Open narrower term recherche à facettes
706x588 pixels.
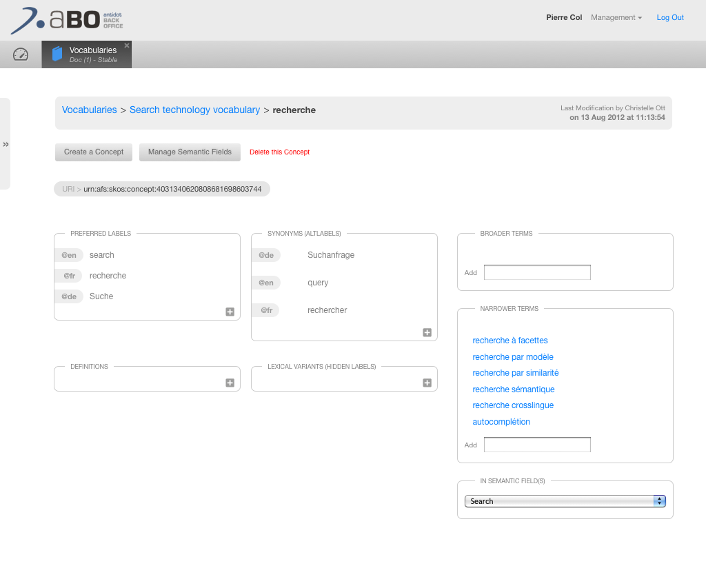pyautogui.click(x=510, y=341)
